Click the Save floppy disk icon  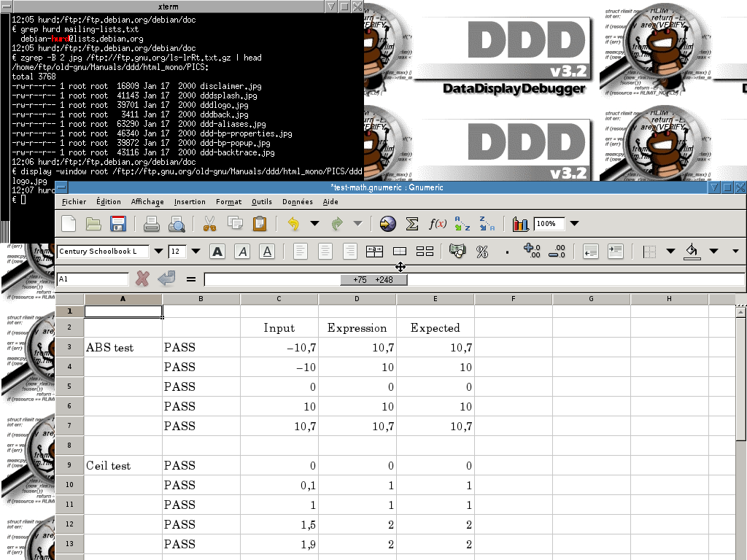[117, 224]
